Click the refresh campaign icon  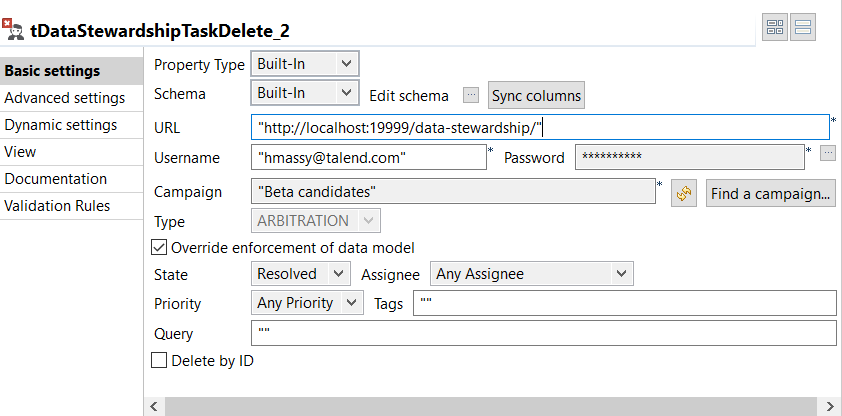pos(683,193)
